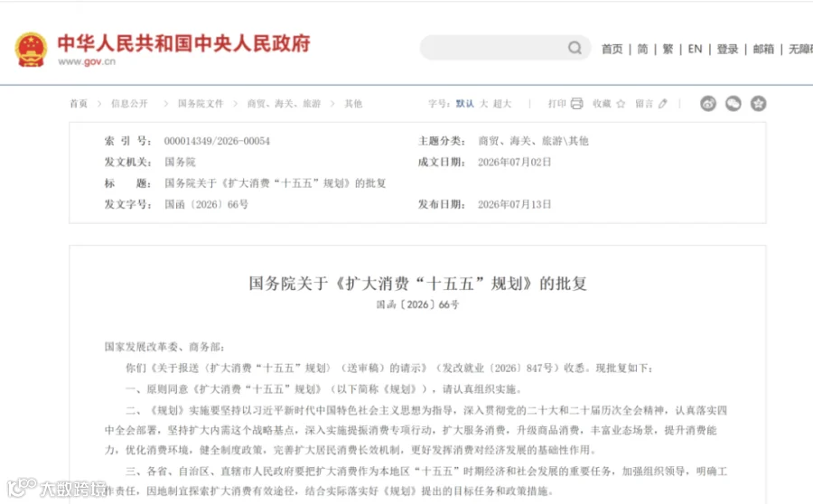Share via the WeChat round icon
The height and width of the screenshot is (504, 813).
(x=734, y=104)
